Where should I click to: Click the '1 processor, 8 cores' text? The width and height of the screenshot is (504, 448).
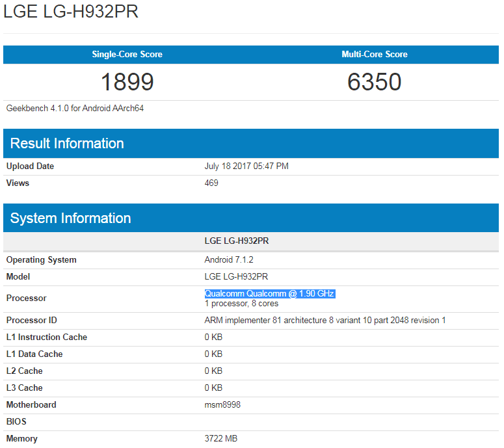pos(241,304)
